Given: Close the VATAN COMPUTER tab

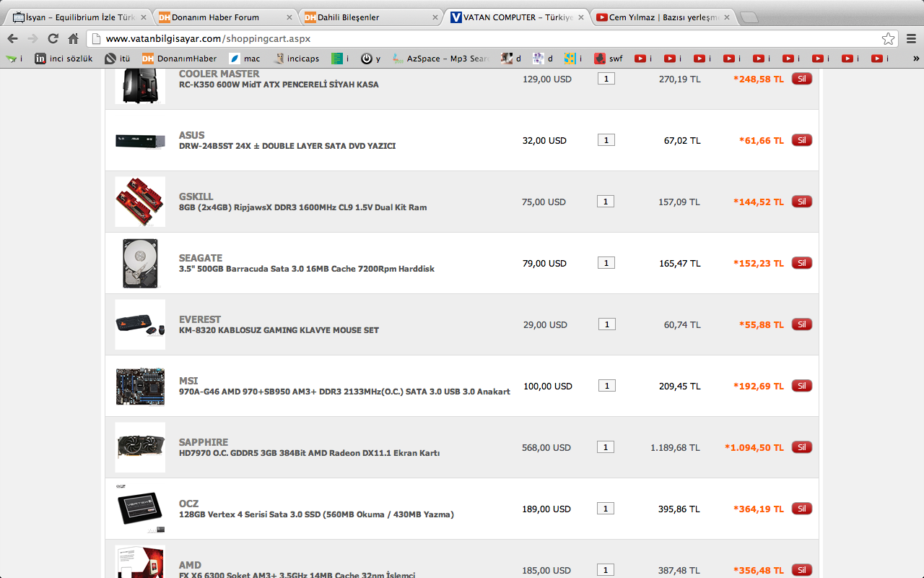Looking at the screenshot, I should pyautogui.click(x=581, y=17).
